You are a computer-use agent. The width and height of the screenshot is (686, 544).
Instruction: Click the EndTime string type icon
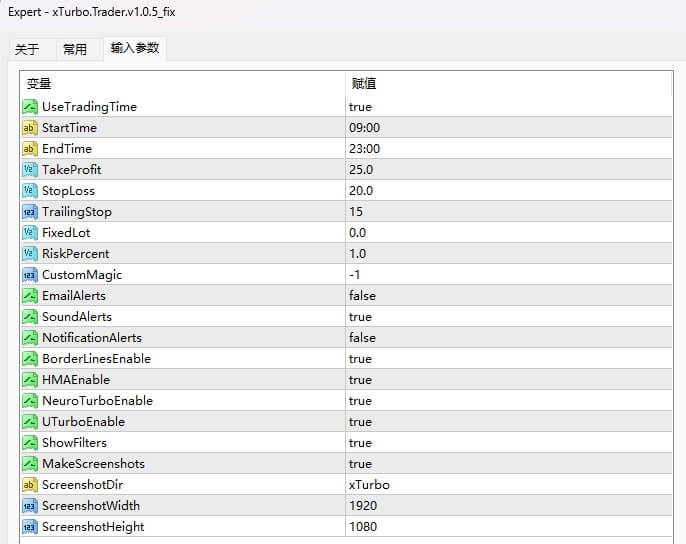[30, 149]
